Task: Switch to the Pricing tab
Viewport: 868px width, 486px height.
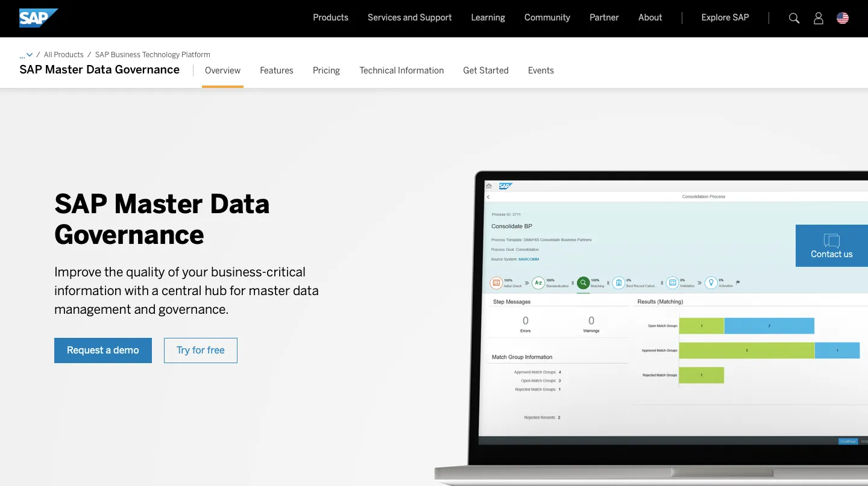Action: [x=326, y=70]
